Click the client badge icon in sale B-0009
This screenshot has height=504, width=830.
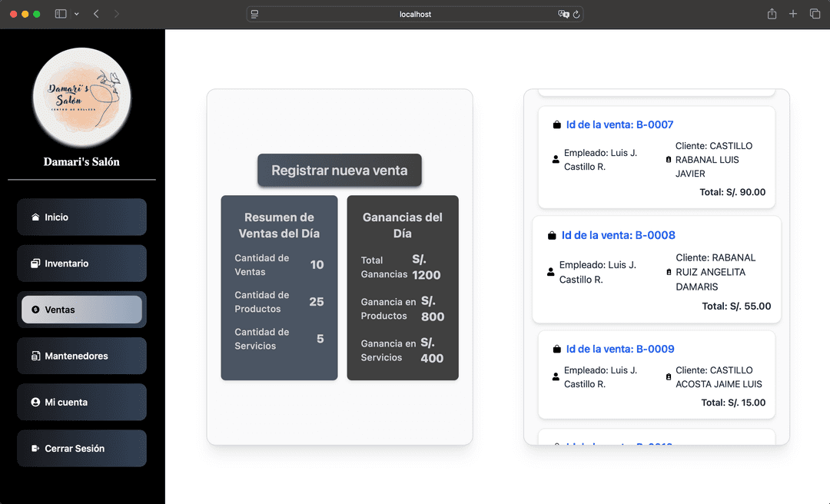point(668,377)
